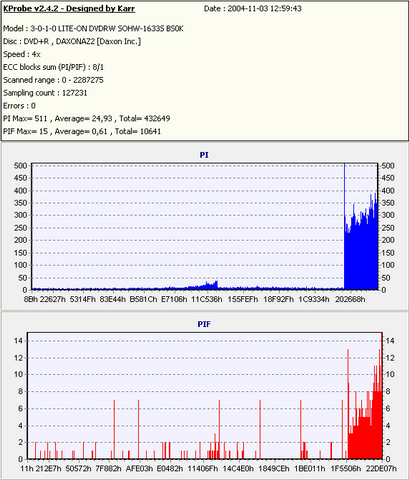Click the 8 value on PIF right axis
The height and width of the screenshot is (480, 409).
click(x=388, y=391)
